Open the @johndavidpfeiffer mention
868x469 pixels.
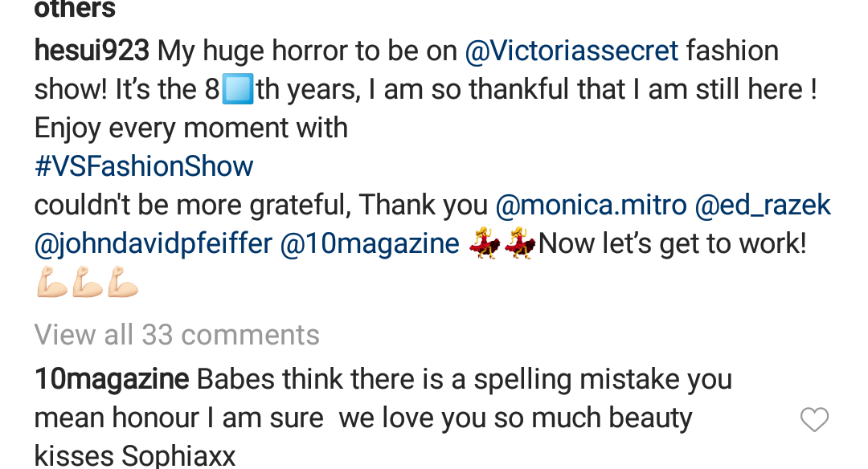tap(154, 244)
